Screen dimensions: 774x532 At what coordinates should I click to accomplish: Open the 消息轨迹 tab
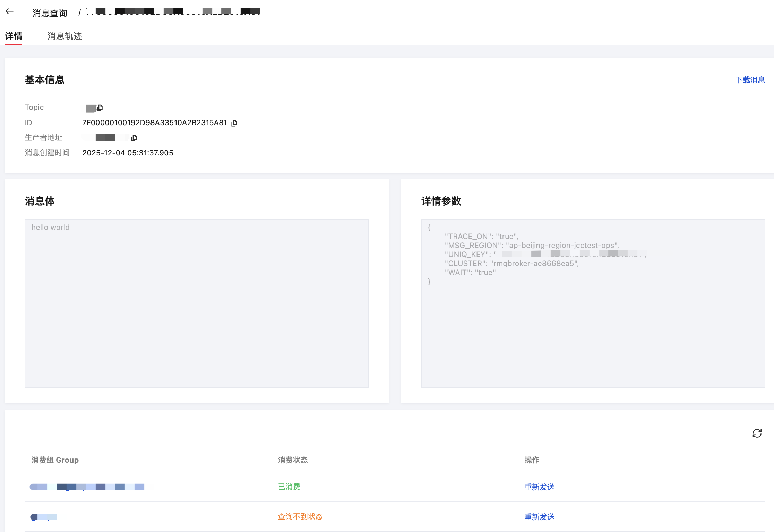coord(65,36)
